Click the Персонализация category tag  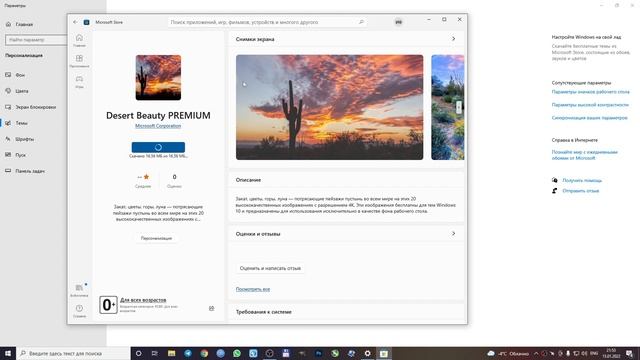point(156,238)
